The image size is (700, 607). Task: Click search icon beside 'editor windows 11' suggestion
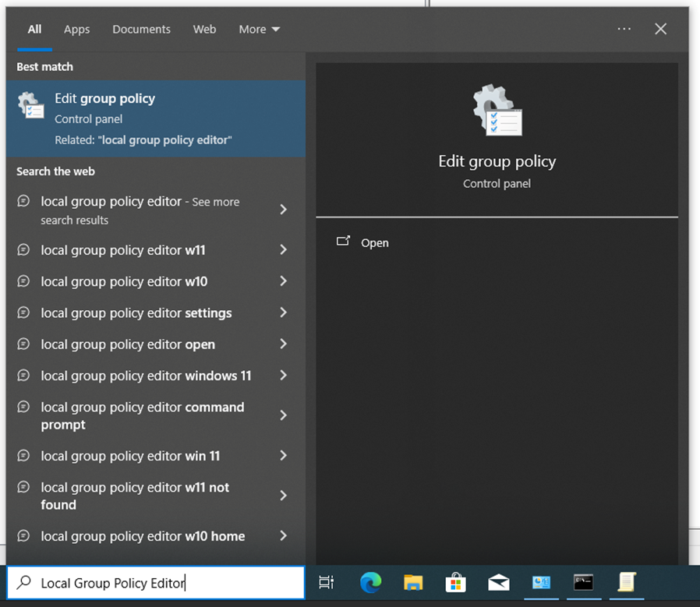[x=23, y=375]
